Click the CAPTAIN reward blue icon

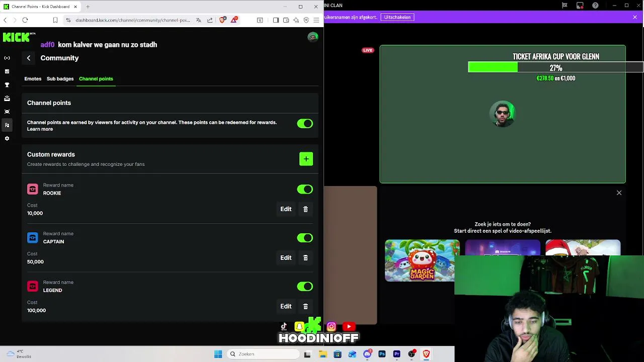(33, 238)
